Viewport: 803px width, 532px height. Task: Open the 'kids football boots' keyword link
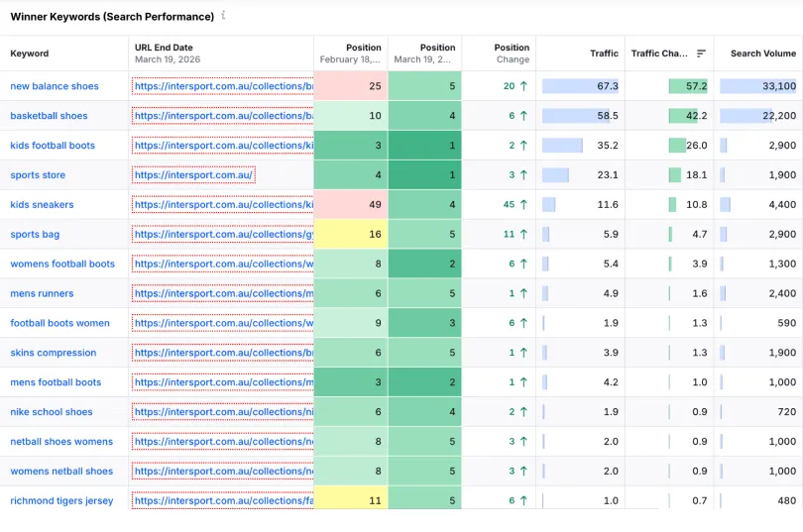(x=53, y=146)
